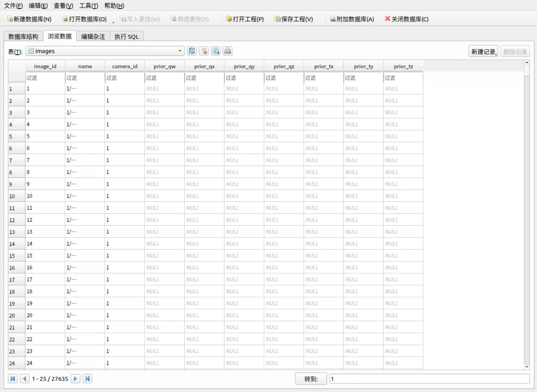Clear all filters icon
The height and width of the screenshot is (392, 537).
pos(204,51)
